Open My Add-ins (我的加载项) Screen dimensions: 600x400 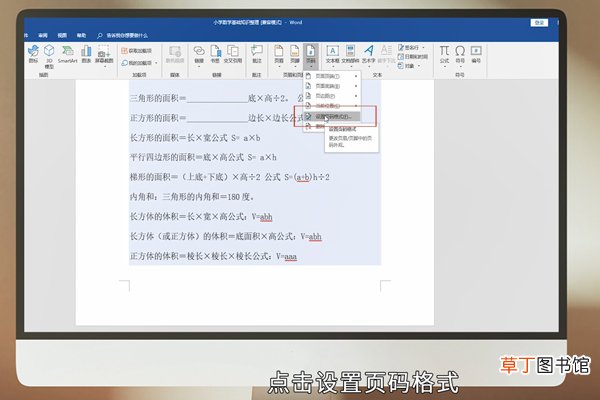[137, 63]
